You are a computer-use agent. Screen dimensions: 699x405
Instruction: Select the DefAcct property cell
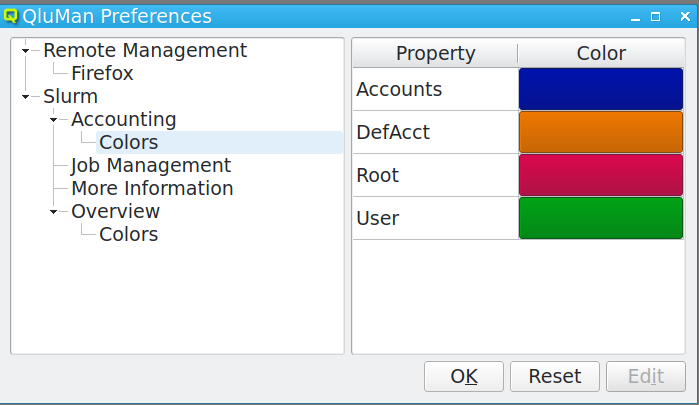pos(436,132)
